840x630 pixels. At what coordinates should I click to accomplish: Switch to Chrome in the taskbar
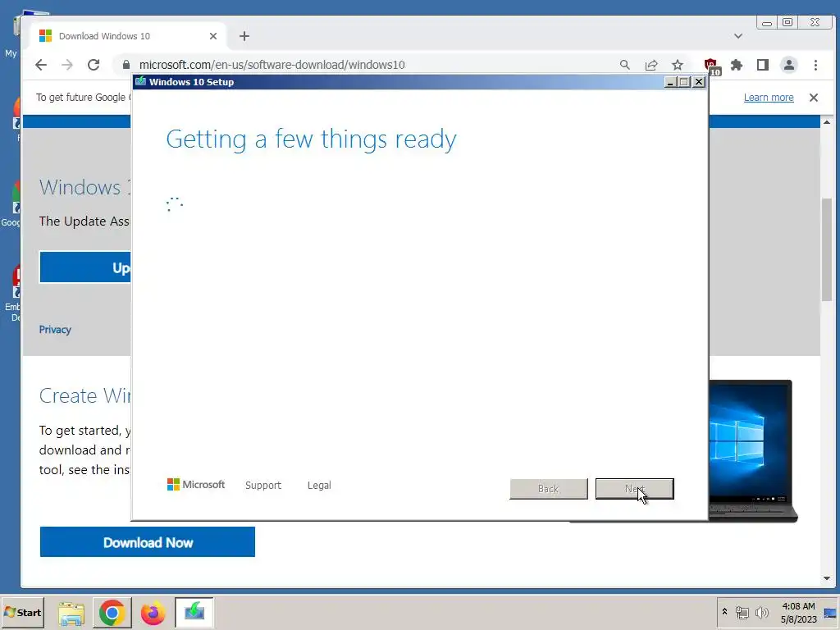(112, 613)
